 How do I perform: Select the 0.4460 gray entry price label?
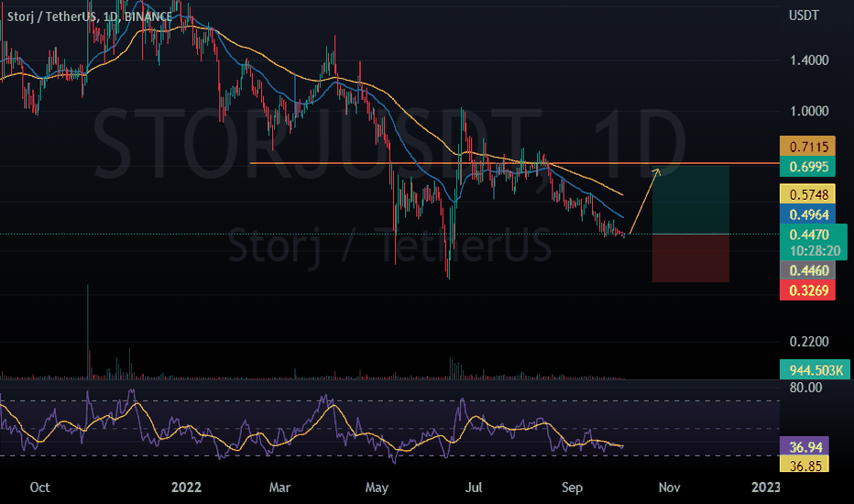(807, 270)
